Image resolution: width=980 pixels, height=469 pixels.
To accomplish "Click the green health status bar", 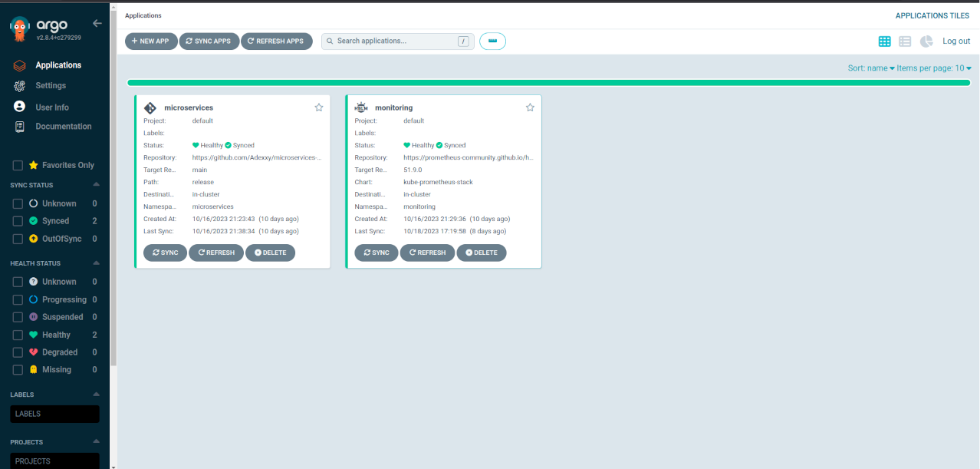I will tap(548, 82).
